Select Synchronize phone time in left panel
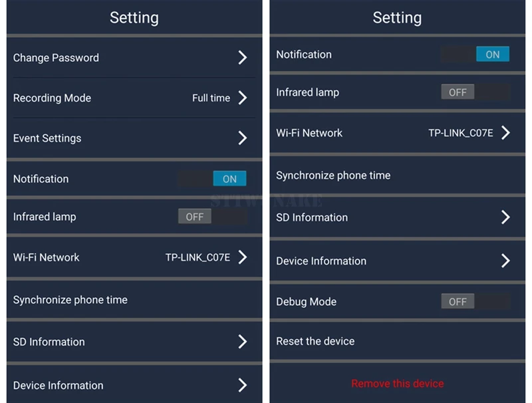 point(134,299)
